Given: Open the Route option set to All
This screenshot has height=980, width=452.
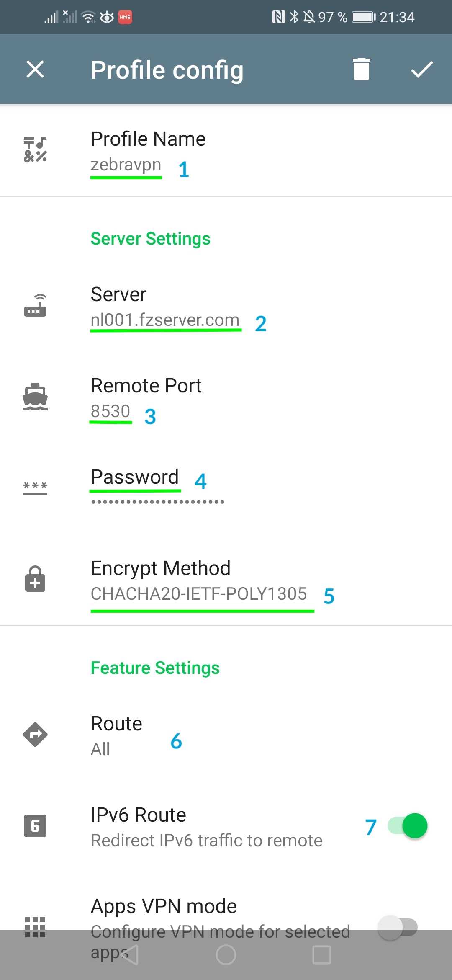Looking at the screenshot, I should pos(226,735).
